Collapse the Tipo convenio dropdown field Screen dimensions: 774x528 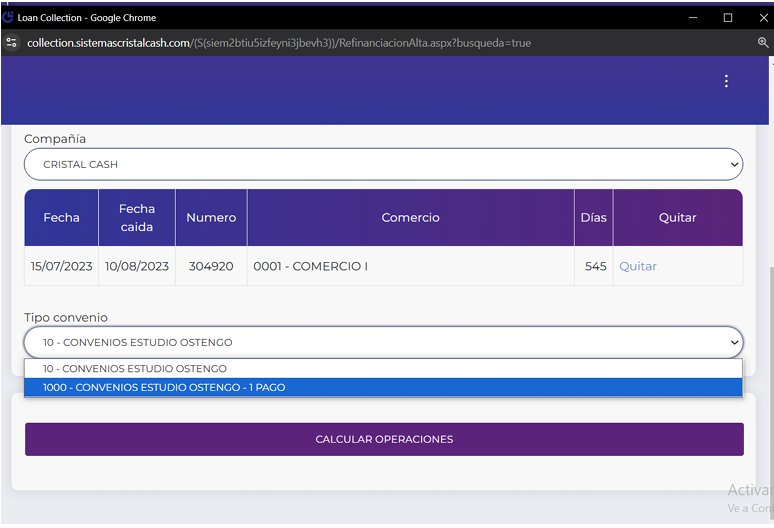[x=383, y=342]
